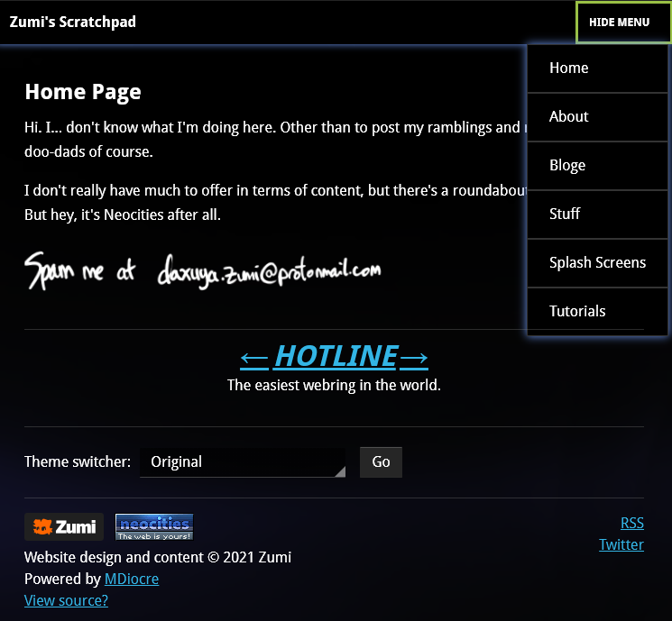672x621 pixels.
Task: Click the Zumi's Scratchpad site title
Action: coord(73,23)
